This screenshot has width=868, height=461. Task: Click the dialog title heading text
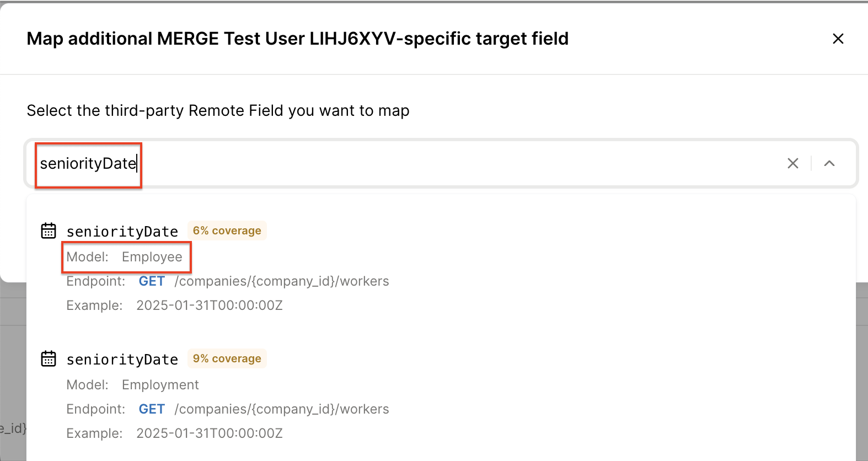[297, 39]
